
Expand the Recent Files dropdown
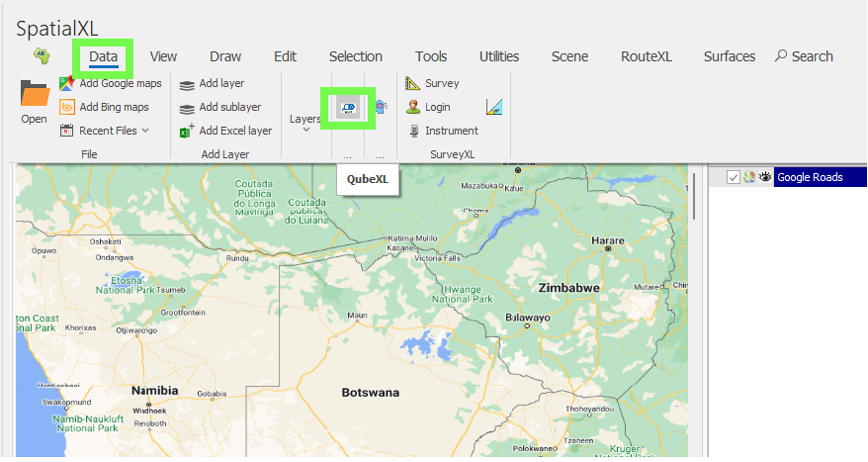pos(145,131)
